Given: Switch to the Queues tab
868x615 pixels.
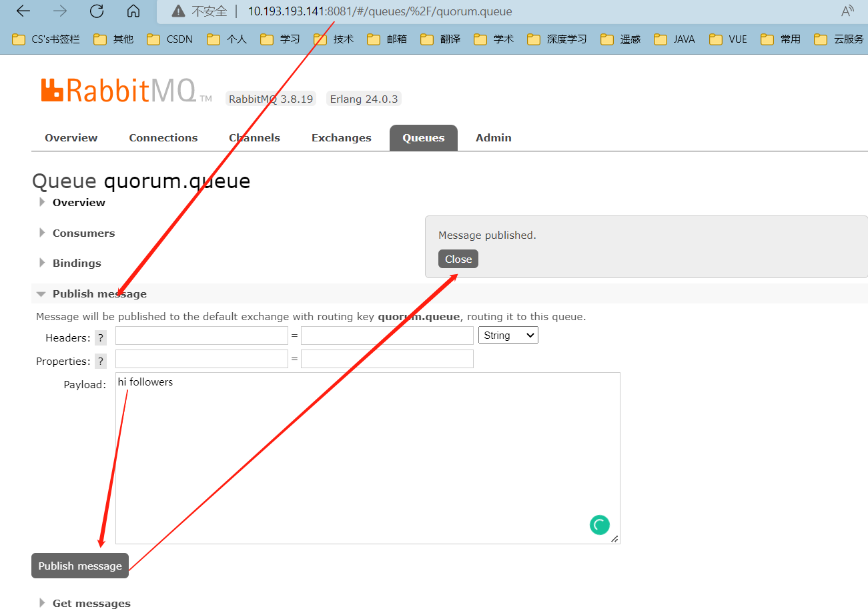Looking at the screenshot, I should click(424, 137).
